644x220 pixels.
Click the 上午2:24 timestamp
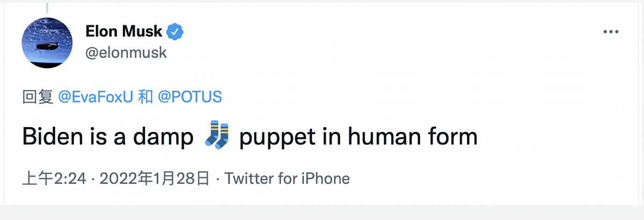54,179
